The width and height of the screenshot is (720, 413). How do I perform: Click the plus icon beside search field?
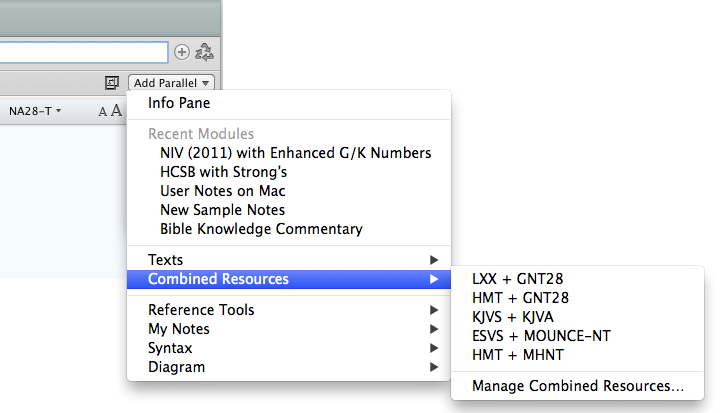[182, 52]
